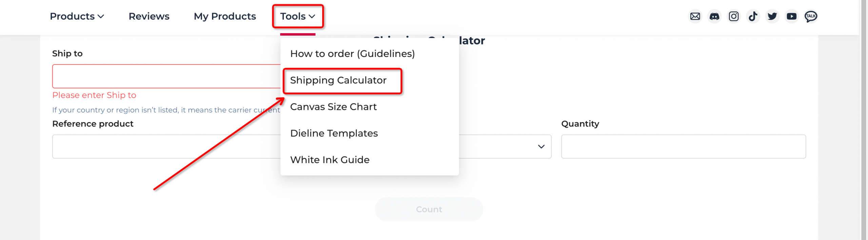Collapse the Tools dropdown menu
This screenshot has height=240, width=868.
pyautogui.click(x=298, y=16)
